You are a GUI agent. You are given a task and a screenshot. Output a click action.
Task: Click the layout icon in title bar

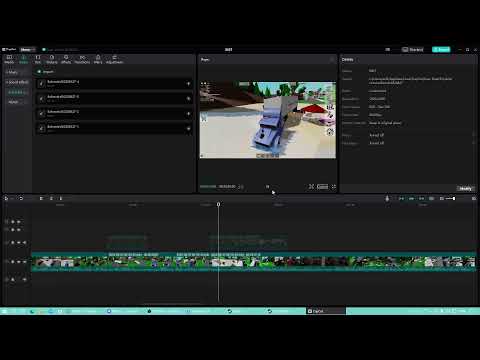(x=388, y=50)
